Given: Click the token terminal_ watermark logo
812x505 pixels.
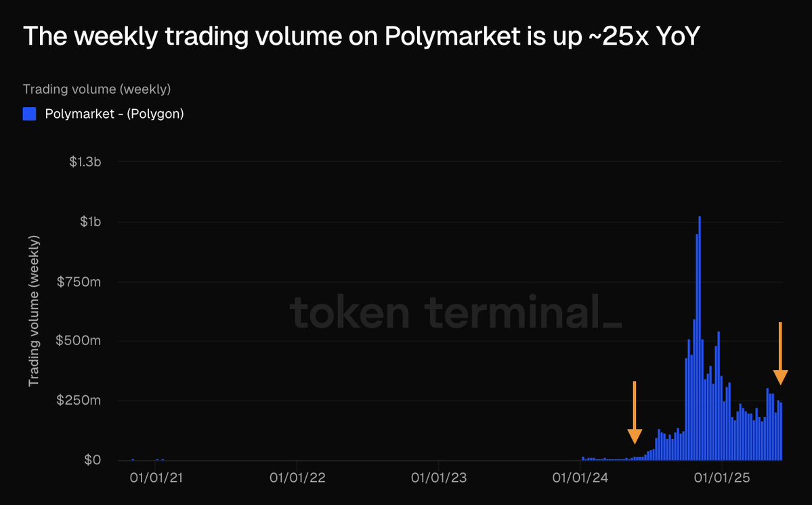Looking at the screenshot, I should click(455, 312).
